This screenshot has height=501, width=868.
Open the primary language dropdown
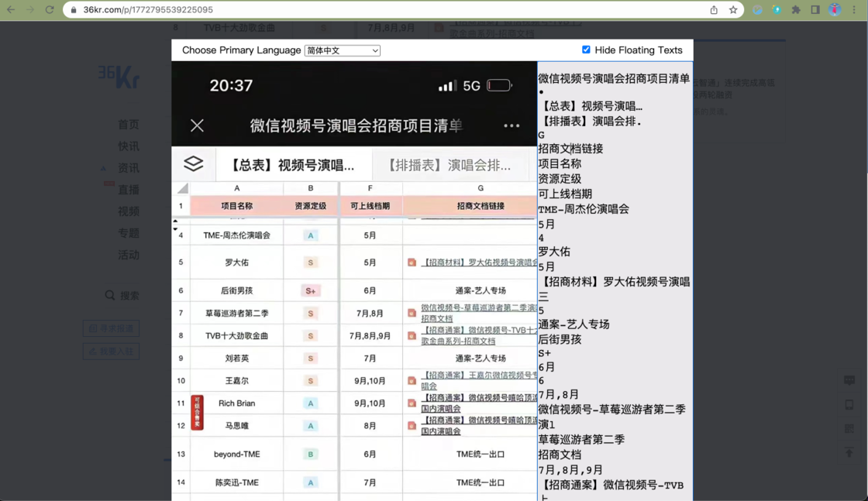[342, 50]
